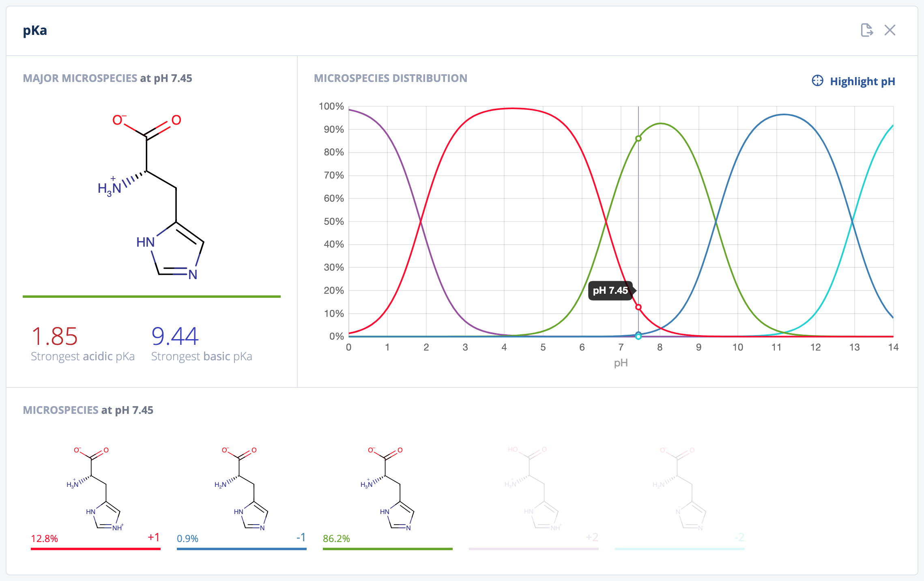Click the red marker on the curve

tap(638, 307)
